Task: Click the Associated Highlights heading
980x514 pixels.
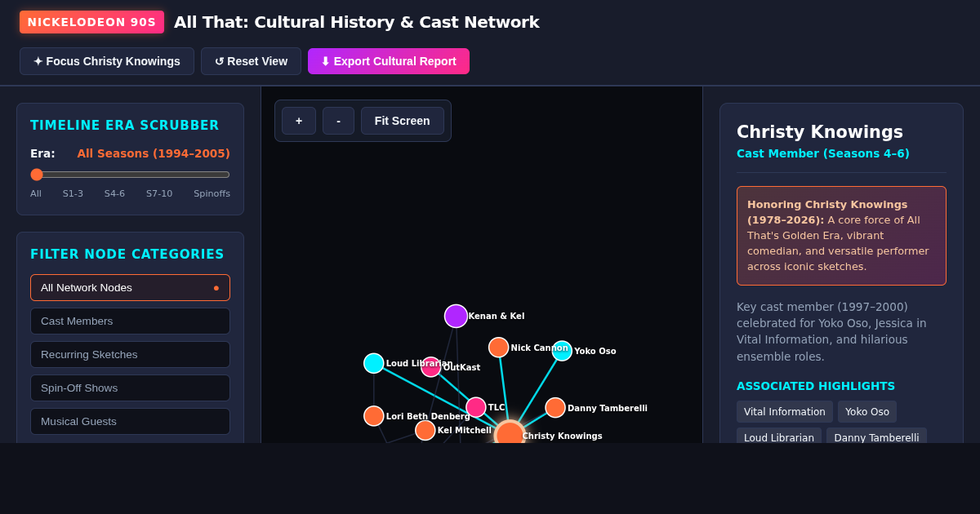Action: [x=816, y=386]
